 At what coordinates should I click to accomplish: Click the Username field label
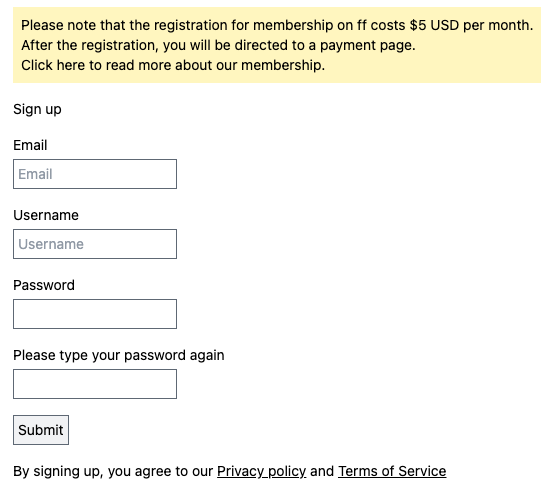[46, 215]
